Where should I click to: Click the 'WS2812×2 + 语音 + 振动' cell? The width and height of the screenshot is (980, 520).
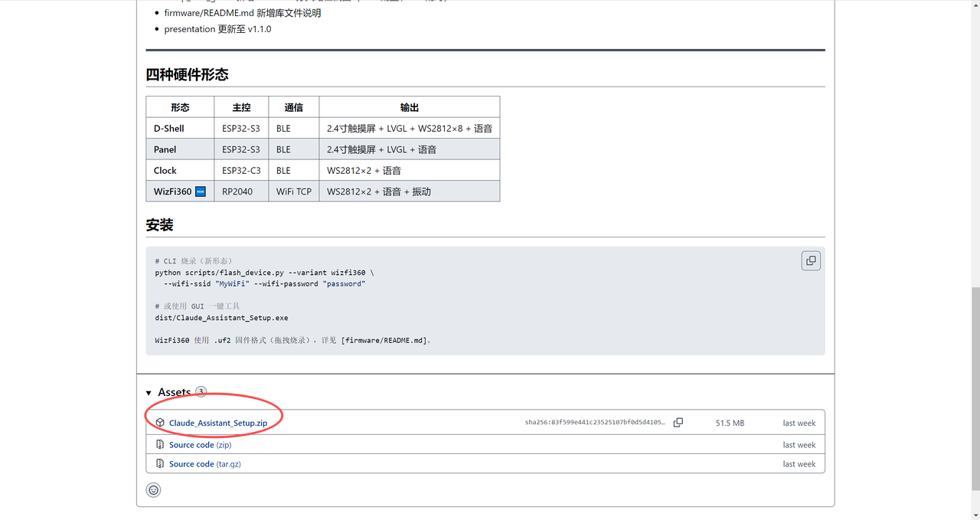pos(410,191)
